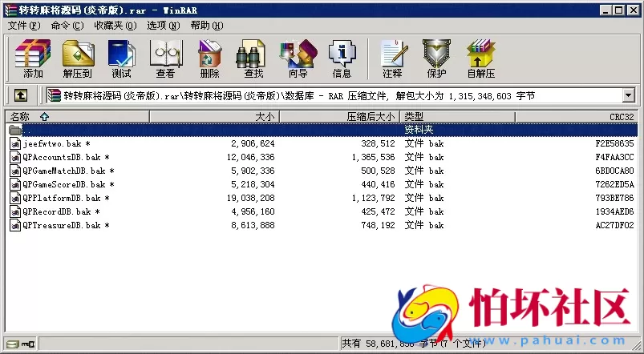Open the 收藏夹(O) menu

pyautogui.click(x=115, y=26)
